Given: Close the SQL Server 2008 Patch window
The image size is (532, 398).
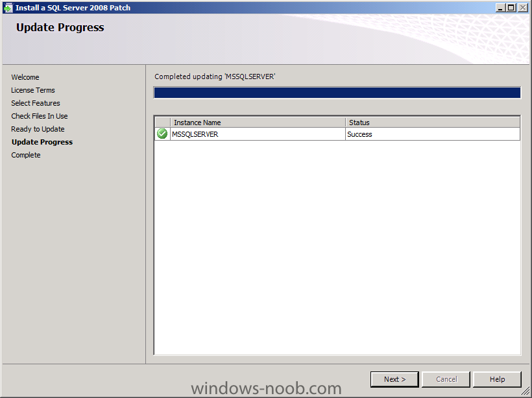Looking at the screenshot, I should coord(522,8).
